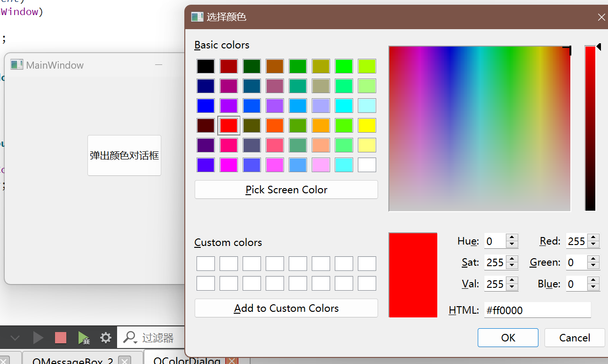Select the dark green swatch in first row

point(252,66)
